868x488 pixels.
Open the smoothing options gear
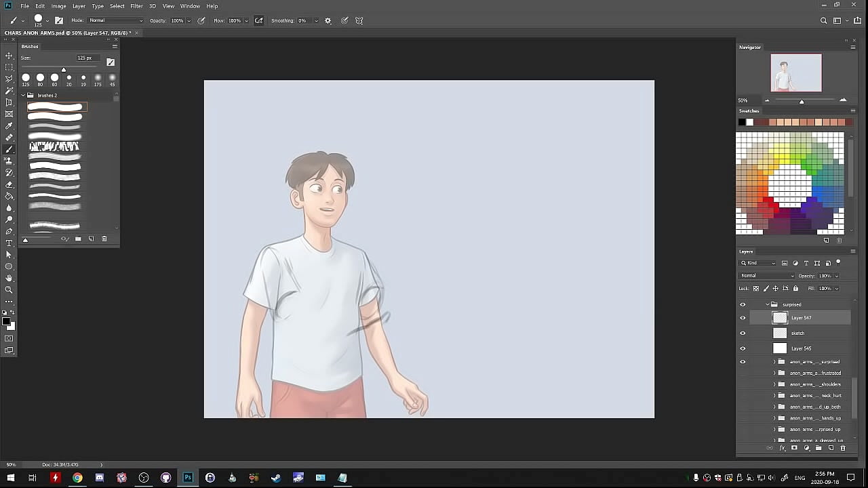point(328,21)
